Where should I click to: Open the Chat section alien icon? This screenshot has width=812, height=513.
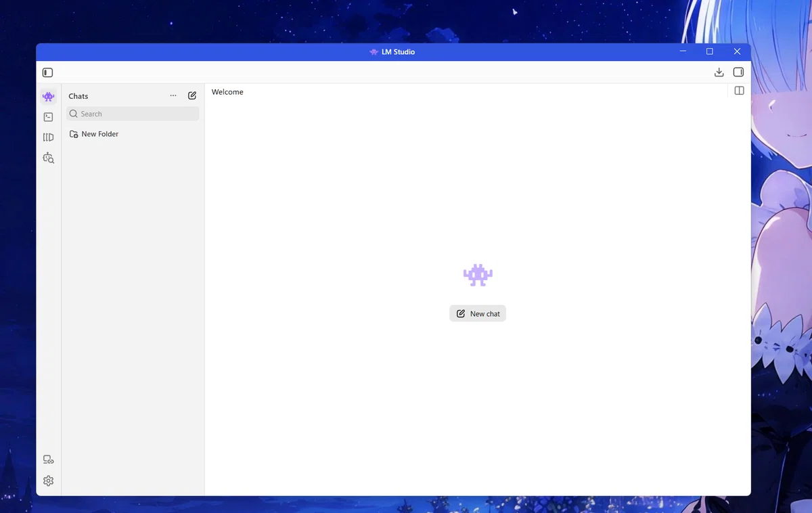pos(48,97)
